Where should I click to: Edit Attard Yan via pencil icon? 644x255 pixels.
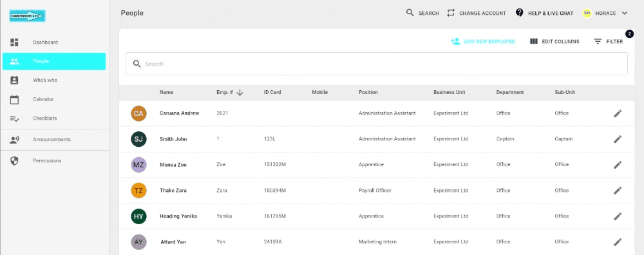point(618,242)
